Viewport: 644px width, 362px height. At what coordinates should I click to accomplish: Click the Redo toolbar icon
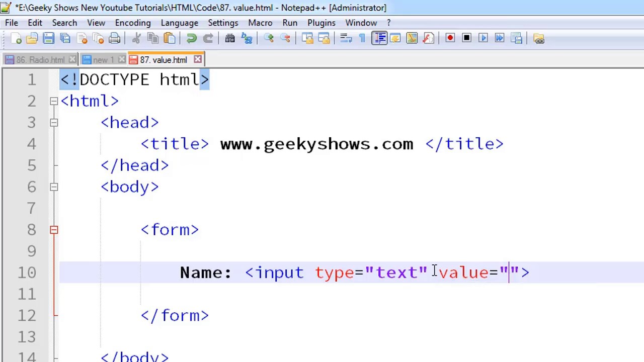point(208,38)
